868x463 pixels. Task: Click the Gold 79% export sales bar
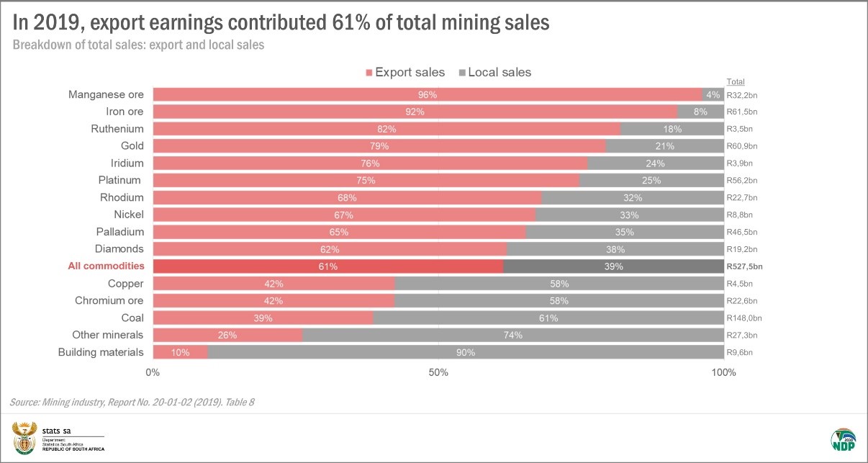tap(379, 146)
